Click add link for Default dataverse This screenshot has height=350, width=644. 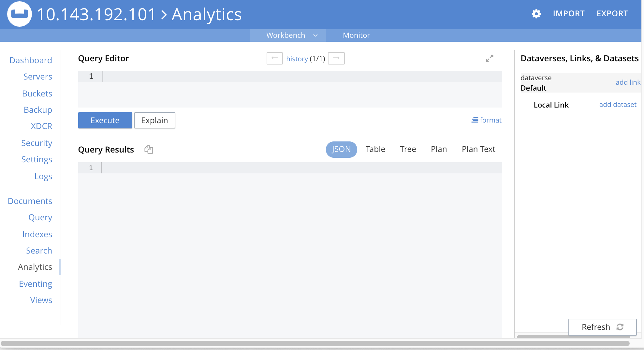tap(628, 82)
